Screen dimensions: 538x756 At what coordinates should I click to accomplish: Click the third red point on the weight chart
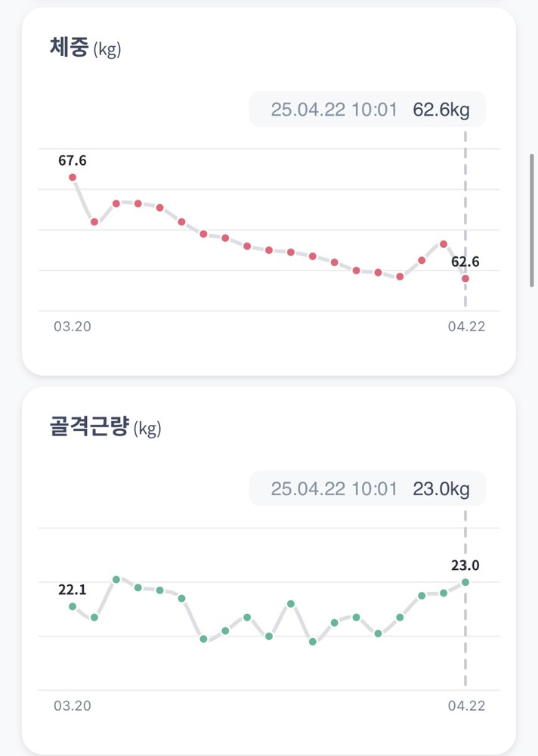click(x=116, y=203)
